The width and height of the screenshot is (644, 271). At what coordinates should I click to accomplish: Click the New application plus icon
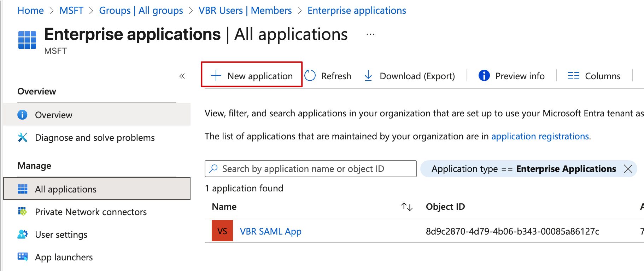pyautogui.click(x=216, y=76)
